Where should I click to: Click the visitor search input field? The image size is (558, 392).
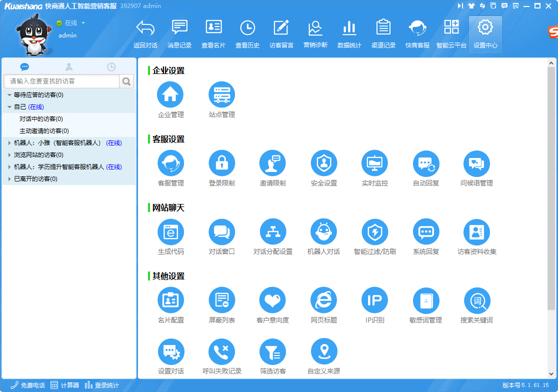pyautogui.click(x=62, y=81)
